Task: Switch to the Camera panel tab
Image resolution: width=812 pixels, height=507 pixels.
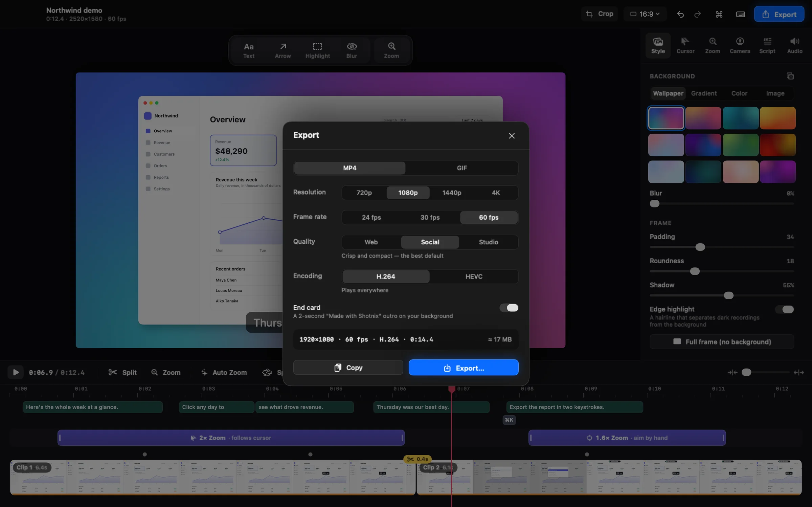Action: (x=740, y=45)
